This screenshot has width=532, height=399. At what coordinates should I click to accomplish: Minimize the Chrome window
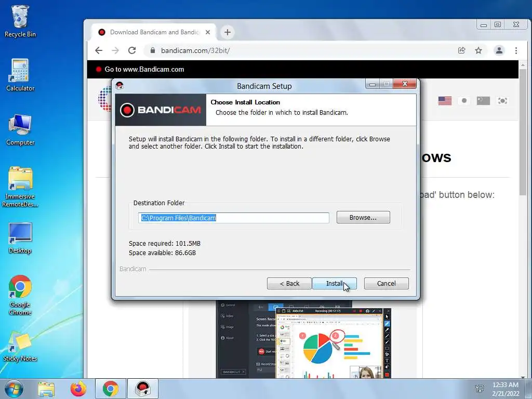[484, 24]
